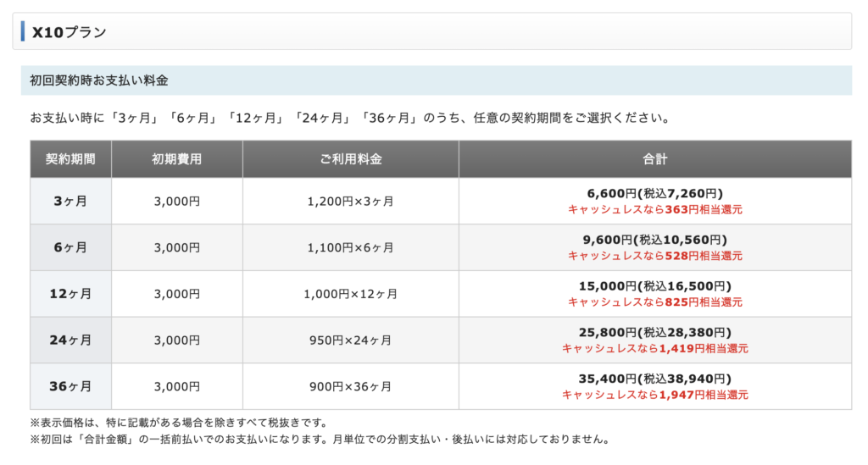
Task: Click total 15,000円(税込16,500円)
Action: pyautogui.click(x=655, y=286)
